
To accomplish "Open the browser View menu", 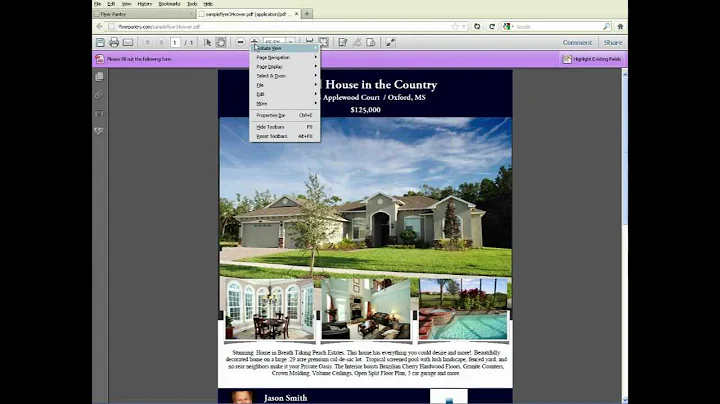I will (126, 4).
